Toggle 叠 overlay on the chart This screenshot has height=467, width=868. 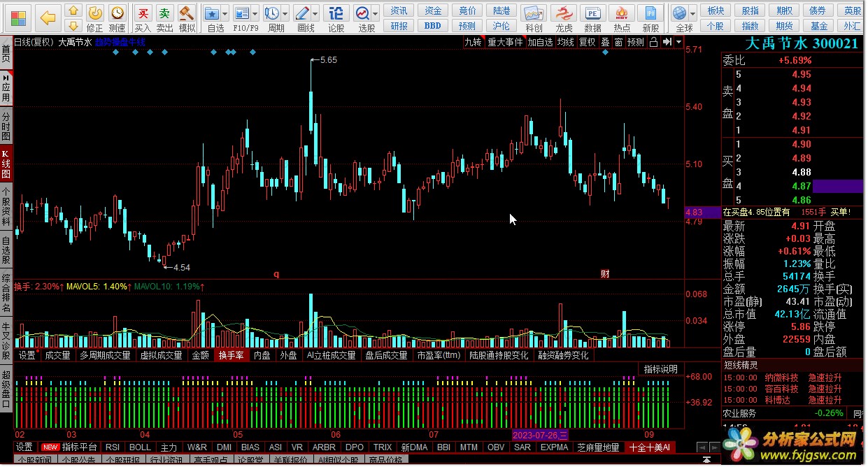click(x=605, y=42)
